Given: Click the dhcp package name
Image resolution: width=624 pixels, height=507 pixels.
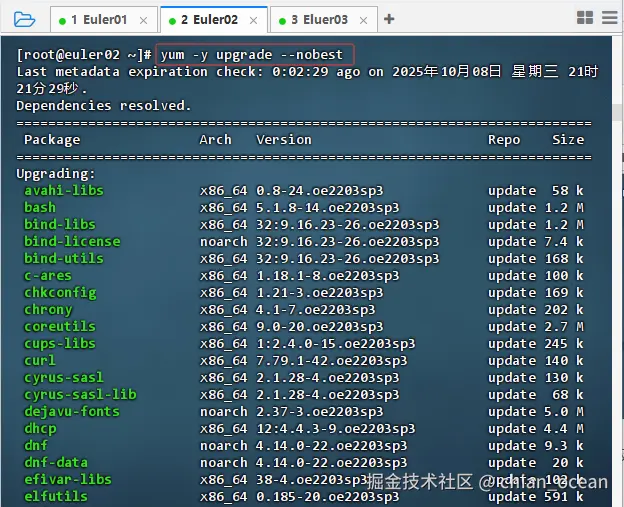Looking at the screenshot, I should tap(40, 429).
